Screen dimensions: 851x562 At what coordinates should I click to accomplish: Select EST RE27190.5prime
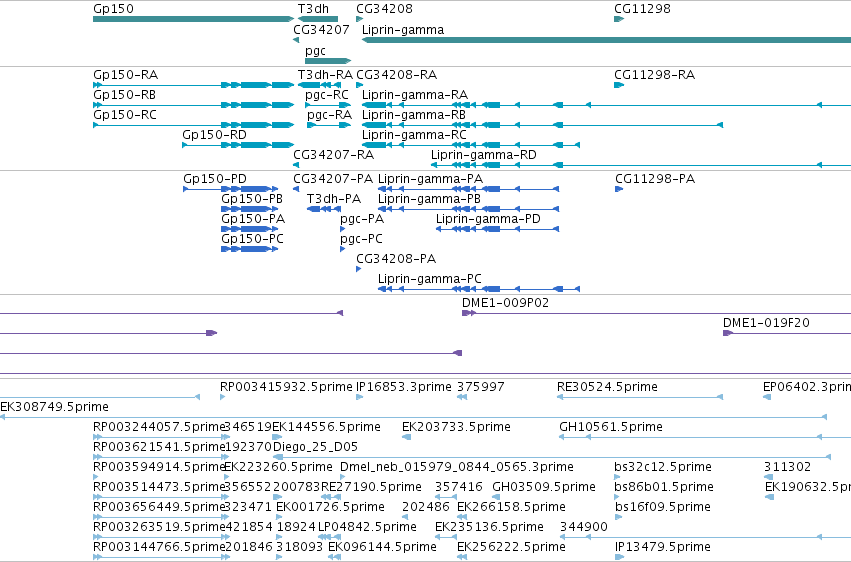[x=371, y=488]
